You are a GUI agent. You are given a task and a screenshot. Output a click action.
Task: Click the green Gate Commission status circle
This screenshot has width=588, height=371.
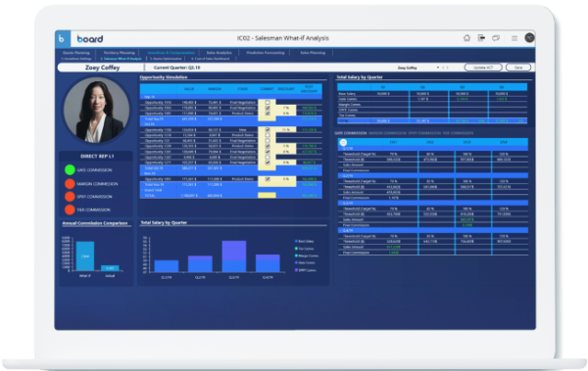click(70, 170)
